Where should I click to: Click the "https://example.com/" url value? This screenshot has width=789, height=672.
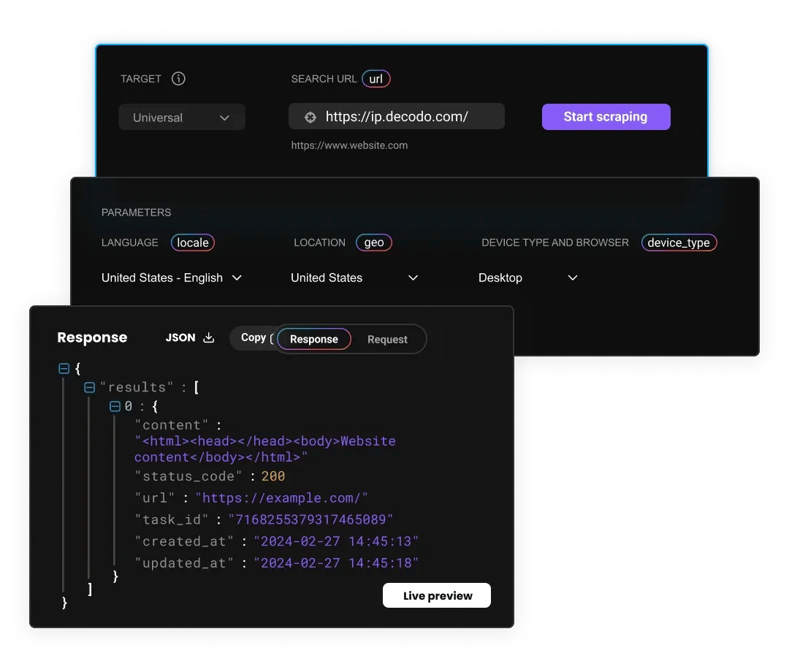point(281,498)
